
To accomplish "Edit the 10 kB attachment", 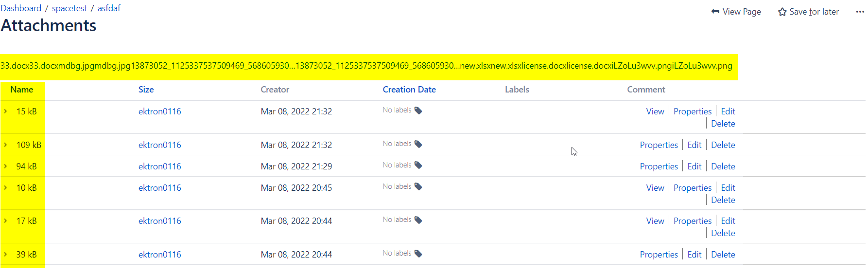I will (728, 188).
